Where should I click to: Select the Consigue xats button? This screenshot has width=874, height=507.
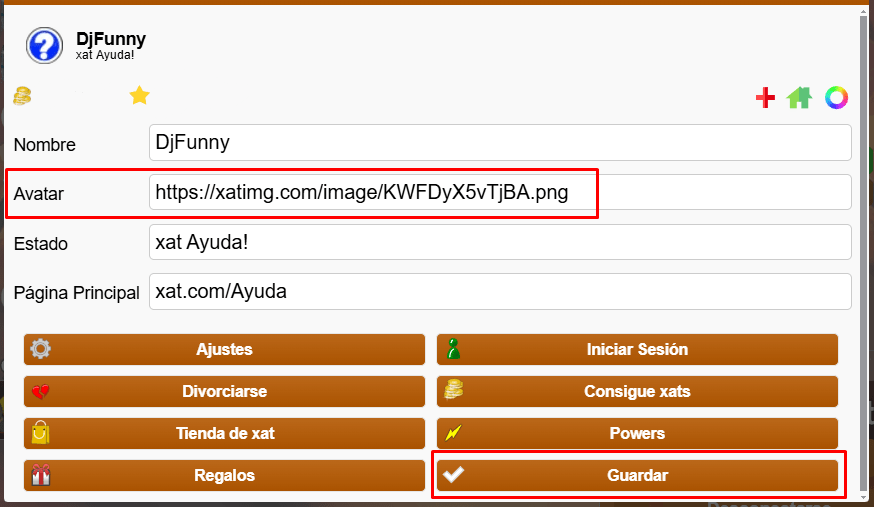(x=637, y=391)
